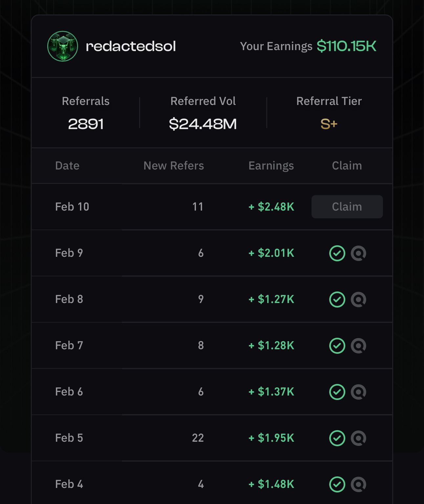
Task: Click the Date column header
Action: (67, 166)
